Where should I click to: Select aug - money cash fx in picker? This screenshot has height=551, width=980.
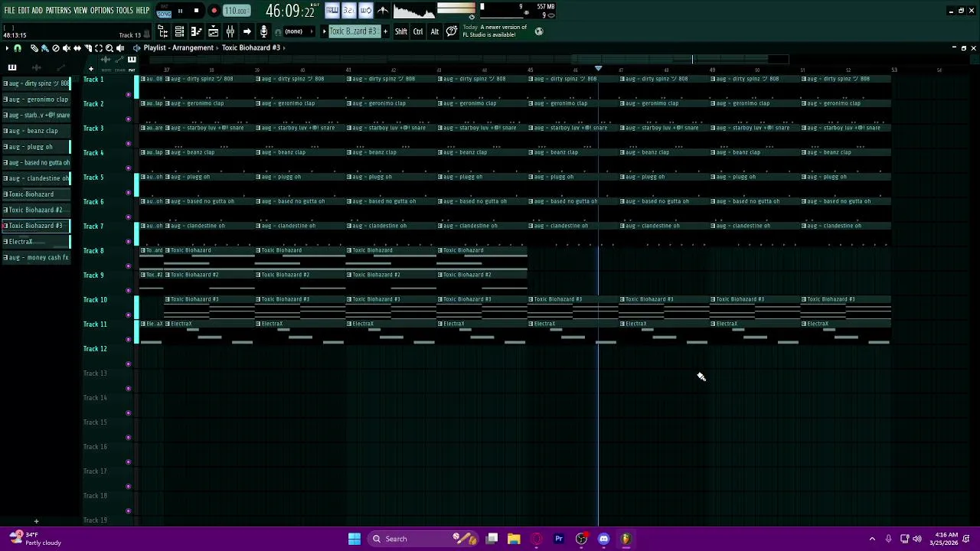[x=35, y=258]
